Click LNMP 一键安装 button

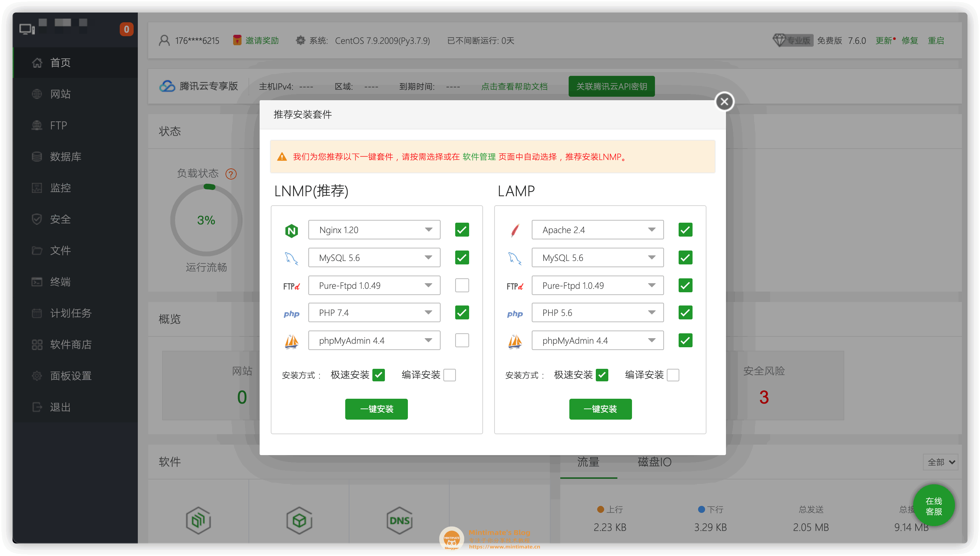pos(376,409)
